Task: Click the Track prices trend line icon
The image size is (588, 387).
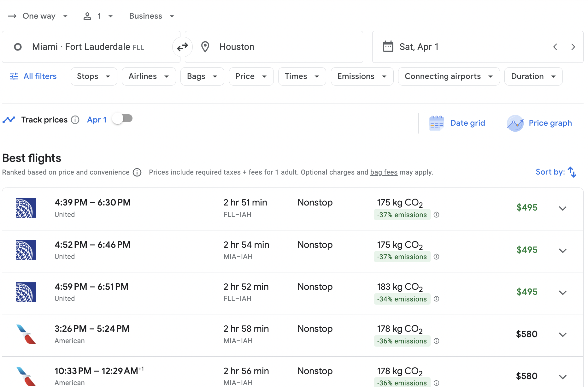Action: coord(9,120)
